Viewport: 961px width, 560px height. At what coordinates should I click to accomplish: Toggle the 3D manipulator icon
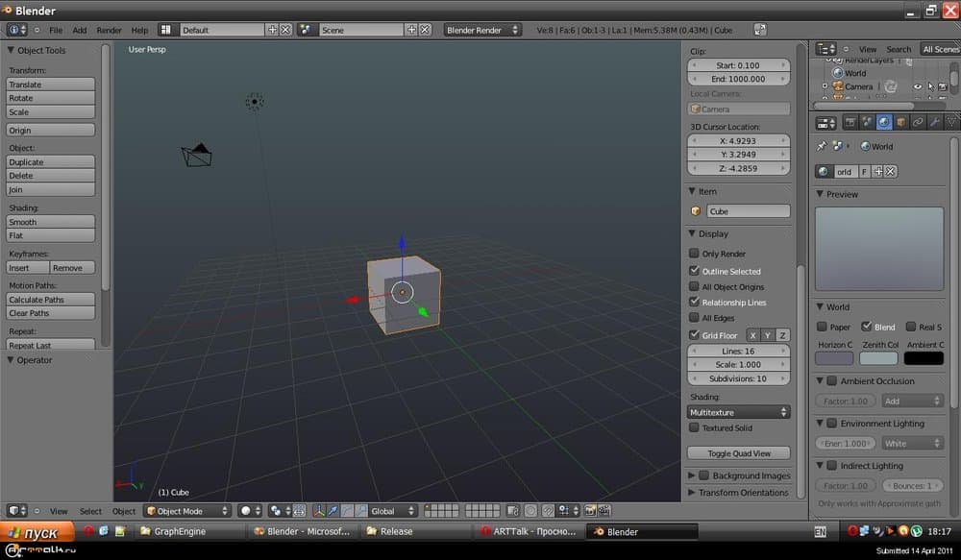[319, 510]
